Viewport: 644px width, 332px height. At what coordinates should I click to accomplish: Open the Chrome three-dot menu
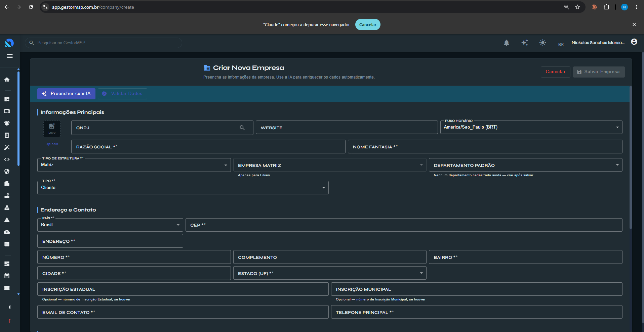click(637, 7)
